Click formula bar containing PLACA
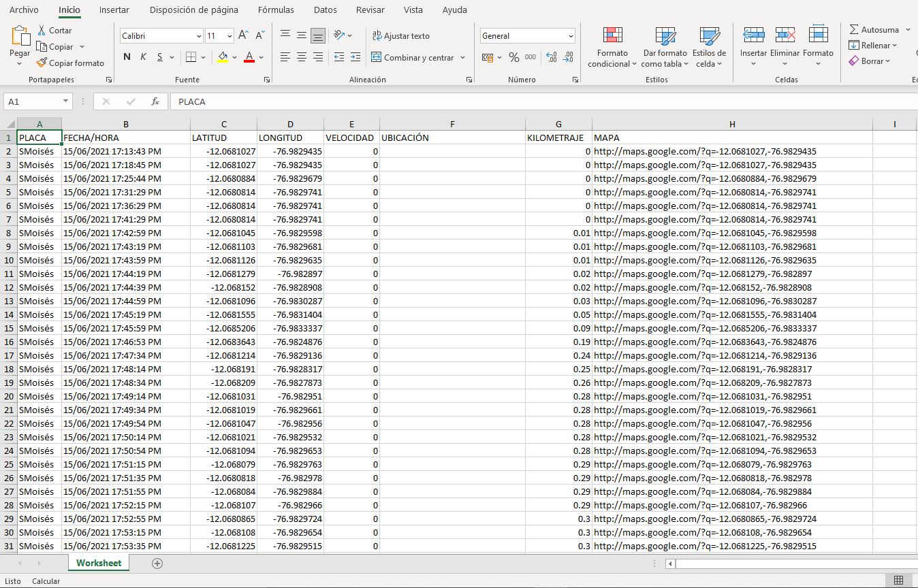Image resolution: width=918 pixels, height=588 pixels. [543, 101]
